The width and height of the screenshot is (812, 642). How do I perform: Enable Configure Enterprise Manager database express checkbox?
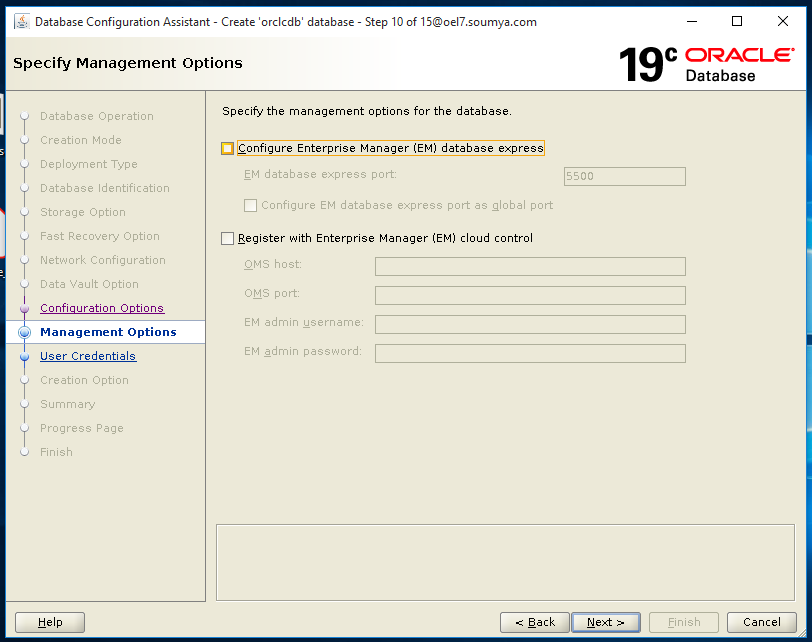point(227,149)
